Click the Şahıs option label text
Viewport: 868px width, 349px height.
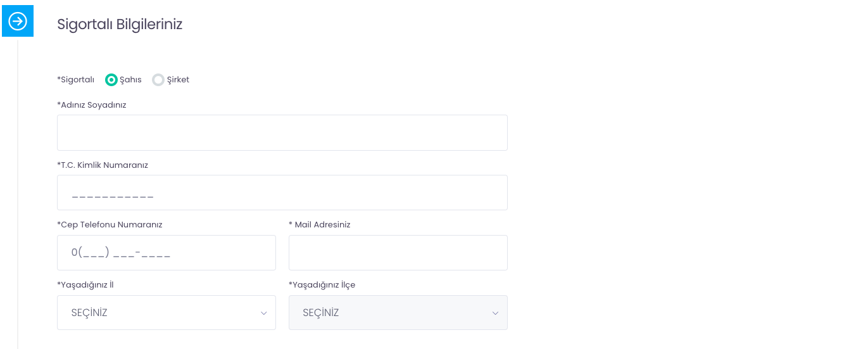point(130,80)
